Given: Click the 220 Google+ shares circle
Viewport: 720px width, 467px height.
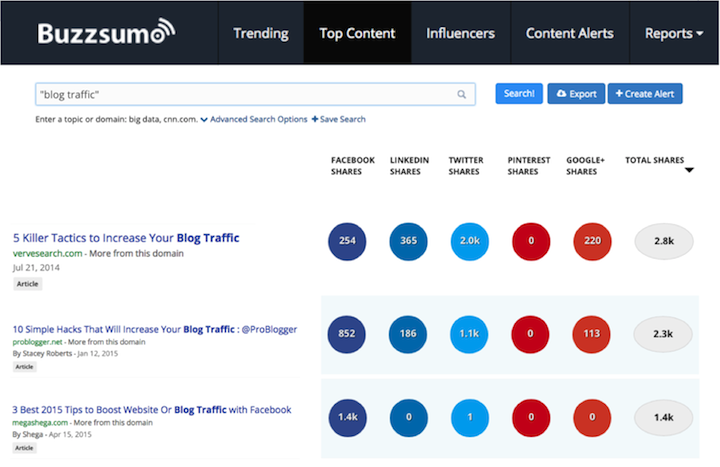Looking at the screenshot, I should 594,240.
